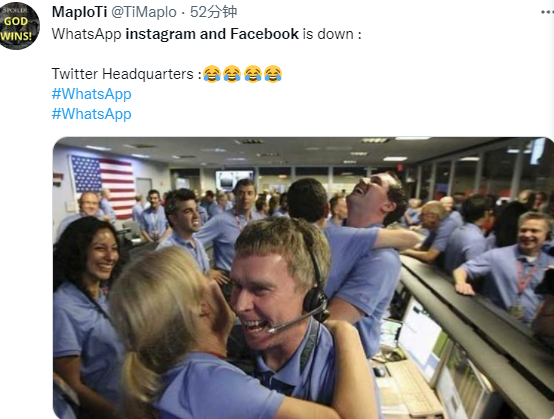Select the second crying-laughing emoji
The height and width of the screenshot is (419, 554).
click(x=232, y=74)
